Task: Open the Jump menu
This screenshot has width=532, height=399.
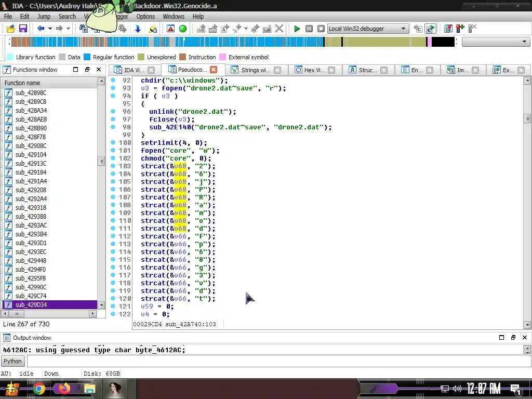Action: click(44, 16)
